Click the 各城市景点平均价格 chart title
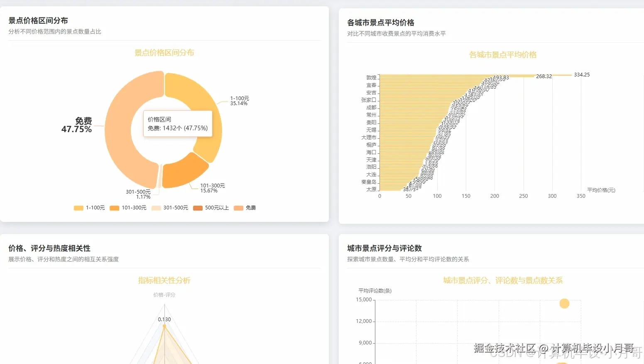This screenshot has width=644, height=364. [502, 54]
